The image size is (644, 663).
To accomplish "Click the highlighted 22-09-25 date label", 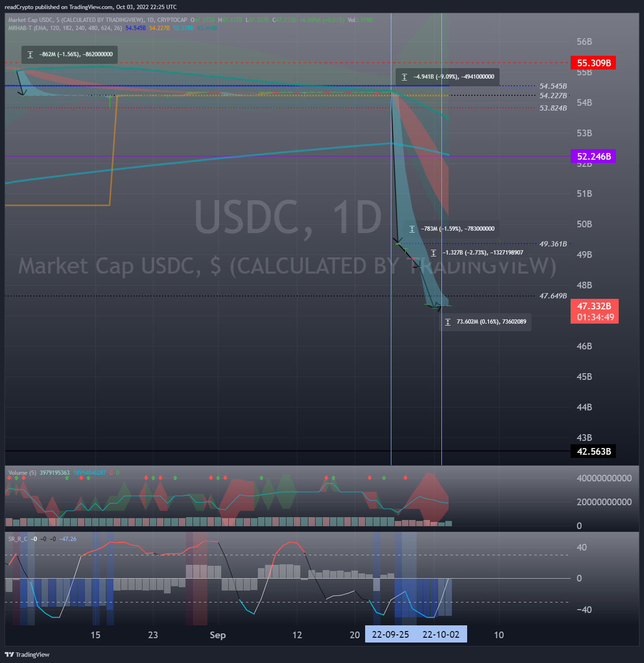I will (x=390, y=635).
